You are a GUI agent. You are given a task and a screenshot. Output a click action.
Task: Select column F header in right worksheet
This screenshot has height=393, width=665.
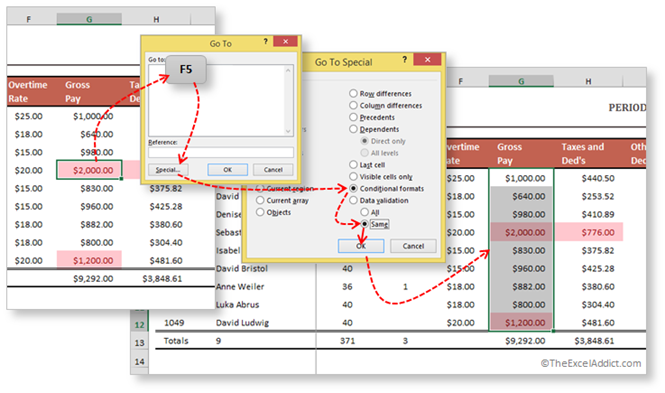[x=461, y=81]
